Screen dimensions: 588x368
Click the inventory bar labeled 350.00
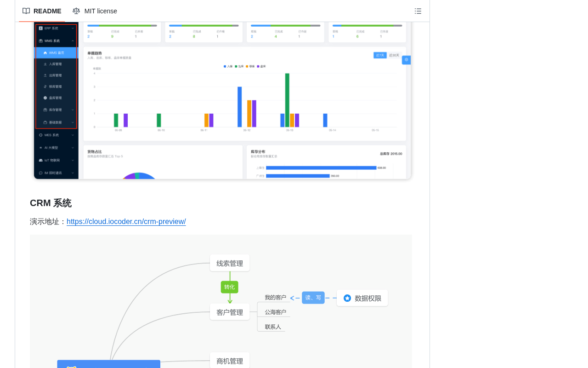(x=298, y=176)
